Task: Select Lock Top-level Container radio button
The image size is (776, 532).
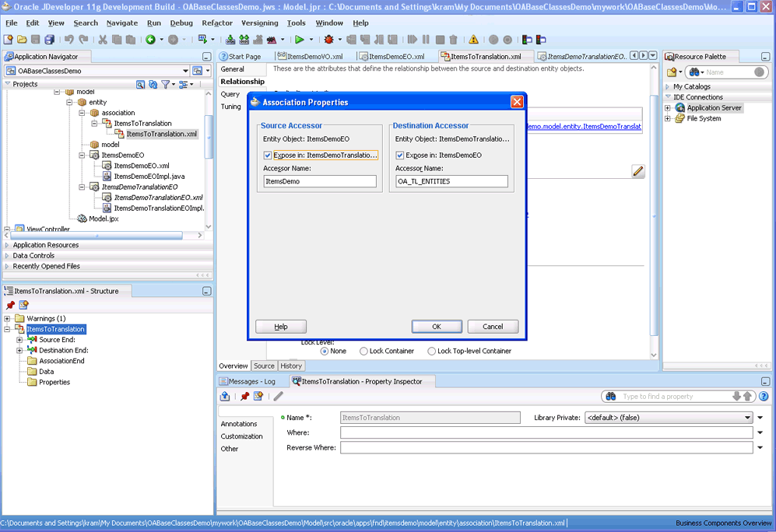Action: pyautogui.click(x=431, y=351)
